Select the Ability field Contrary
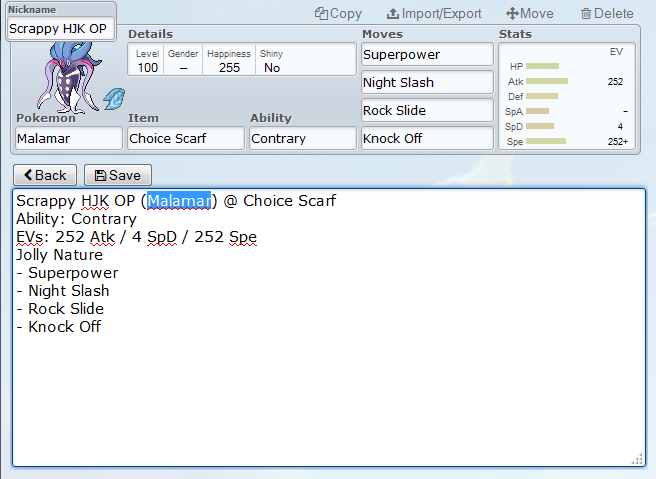The width and height of the screenshot is (656, 479). (303, 138)
